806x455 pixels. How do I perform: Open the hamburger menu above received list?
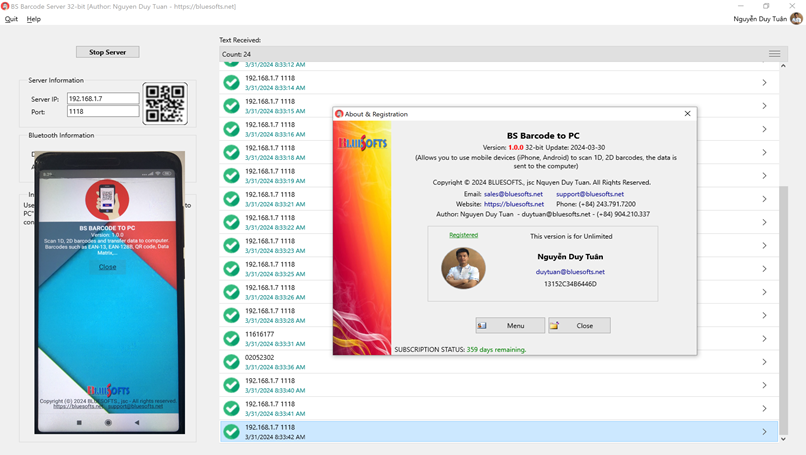[774, 54]
